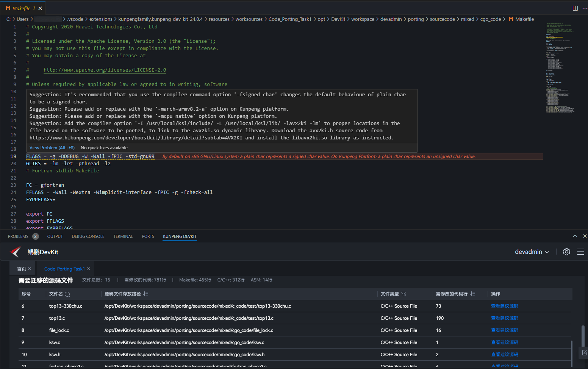View suggested source for ksw.c
This screenshot has width=588, height=369.
click(505, 342)
